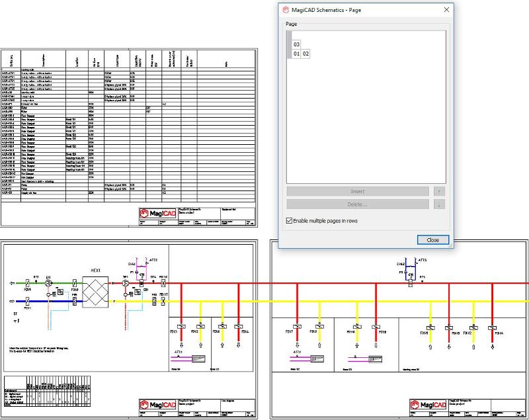Select the damper symbol labeled FD15
This screenshot has height=420, width=529.
201,327
